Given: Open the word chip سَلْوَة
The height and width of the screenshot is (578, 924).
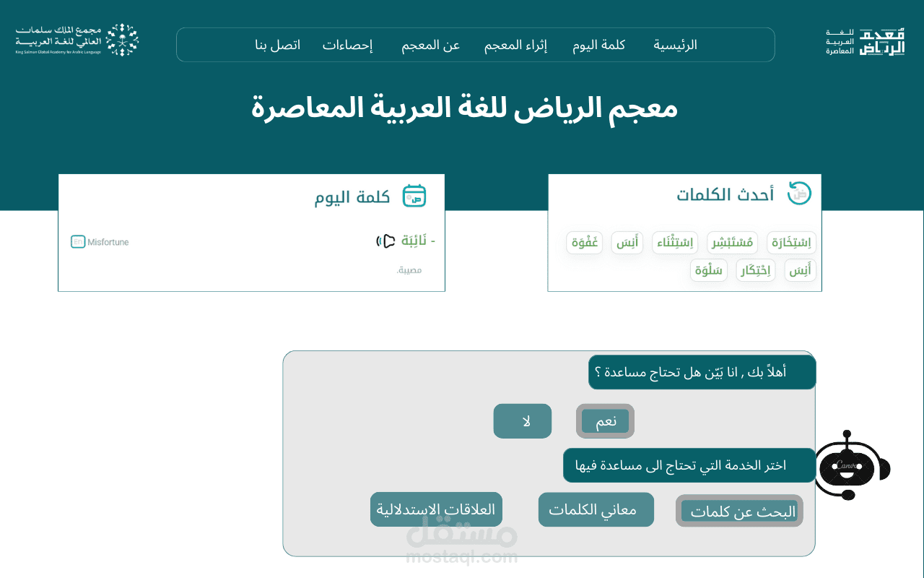Looking at the screenshot, I should [709, 270].
